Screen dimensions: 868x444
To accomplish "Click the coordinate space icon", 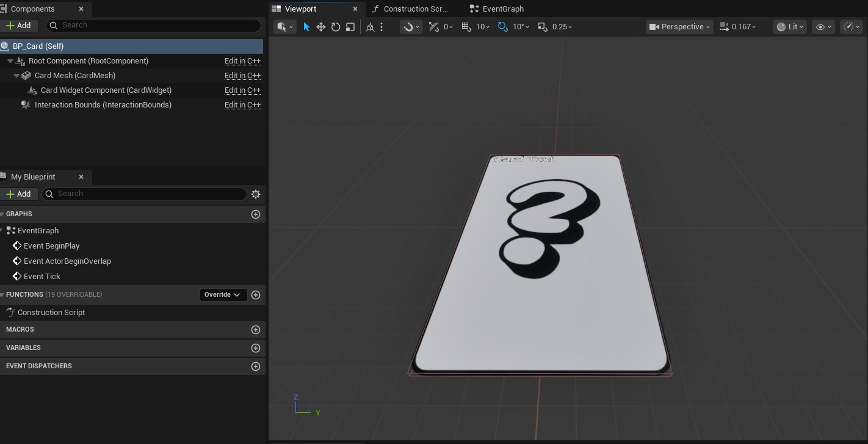I will (x=370, y=27).
